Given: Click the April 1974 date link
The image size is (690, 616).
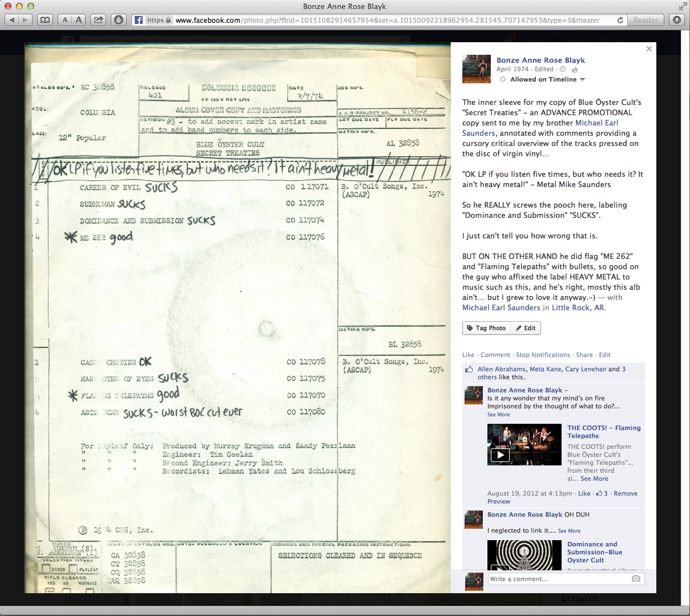Looking at the screenshot, I should point(513,69).
